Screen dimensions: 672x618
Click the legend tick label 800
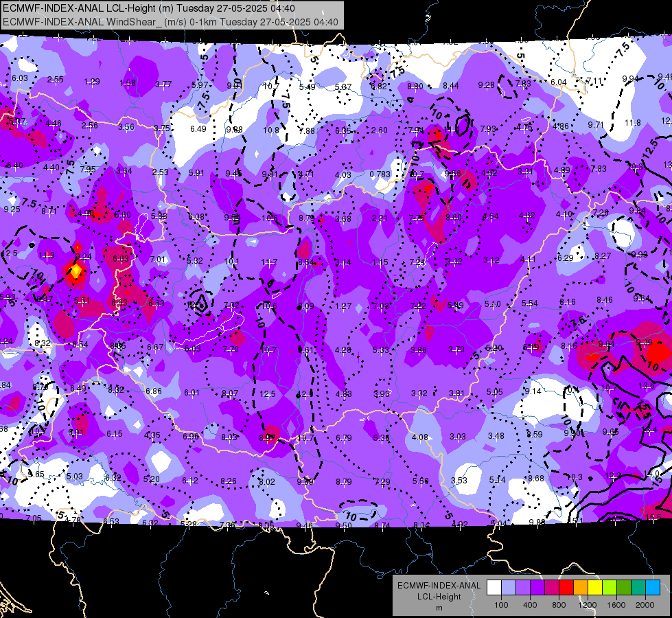tap(559, 605)
